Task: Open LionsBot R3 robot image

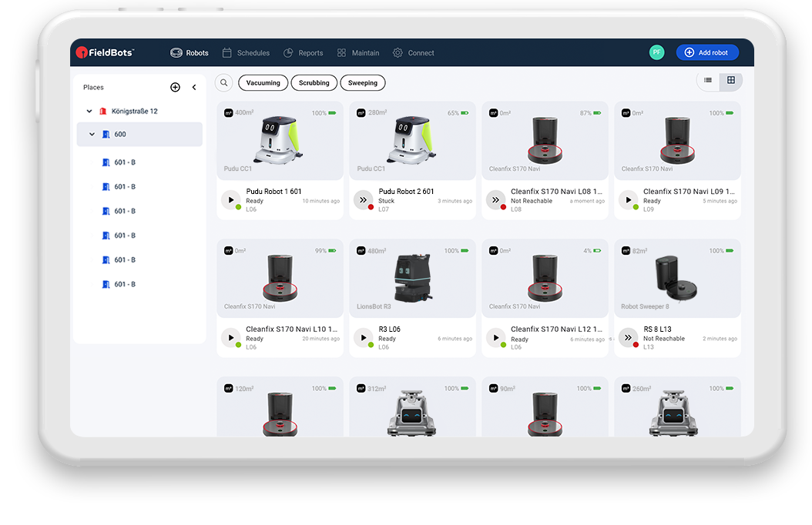Action: click(413, 277)
